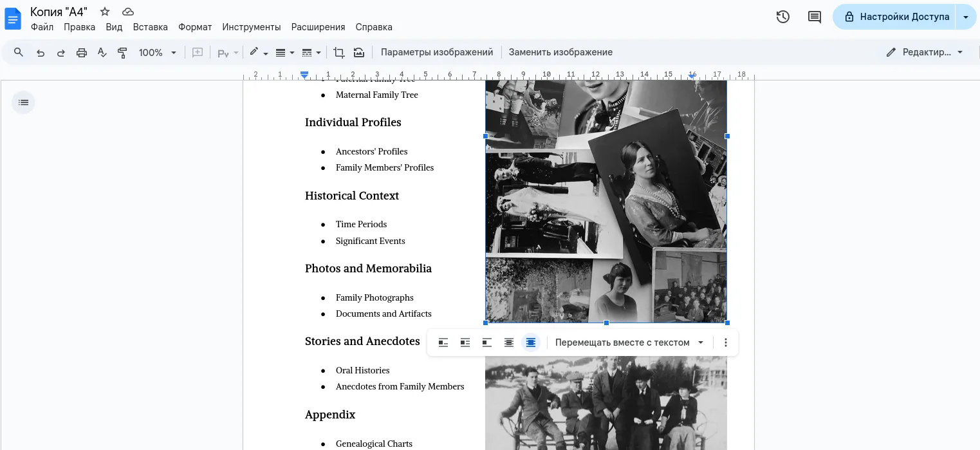Open the border weight dropdown
Viewport: 980px width, 450px height.
click(x=283, y=52)
